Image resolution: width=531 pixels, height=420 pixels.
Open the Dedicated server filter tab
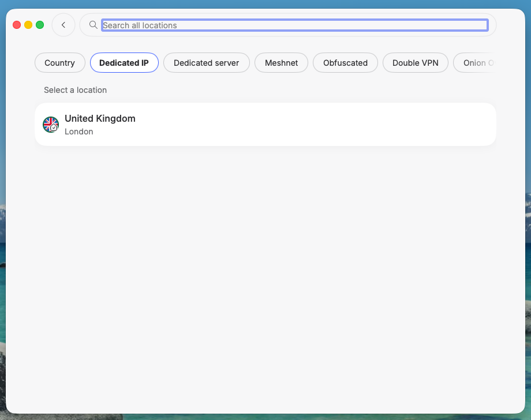tap(206, 63)
